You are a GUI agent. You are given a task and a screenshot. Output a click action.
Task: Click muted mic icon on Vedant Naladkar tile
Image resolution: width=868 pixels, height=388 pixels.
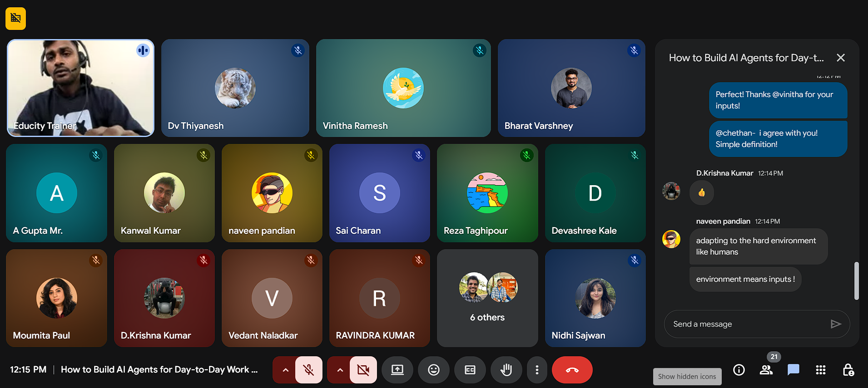(x=311, y=260)
